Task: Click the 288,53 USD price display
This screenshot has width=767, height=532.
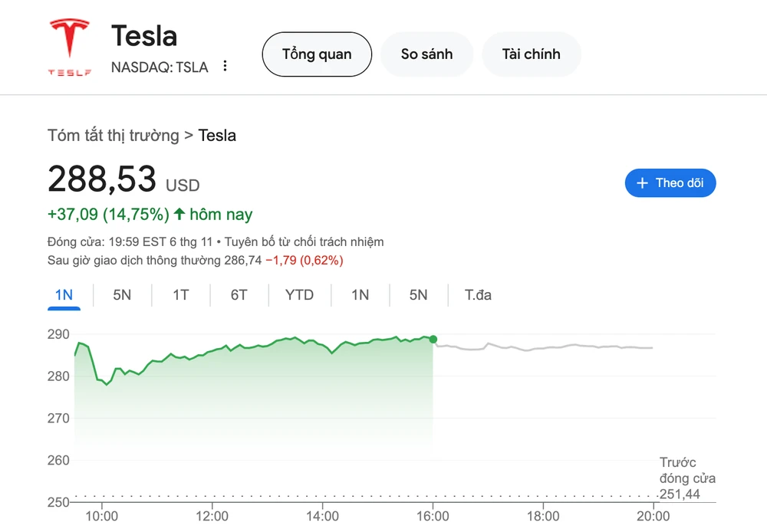Action: (x=123, y=182)
